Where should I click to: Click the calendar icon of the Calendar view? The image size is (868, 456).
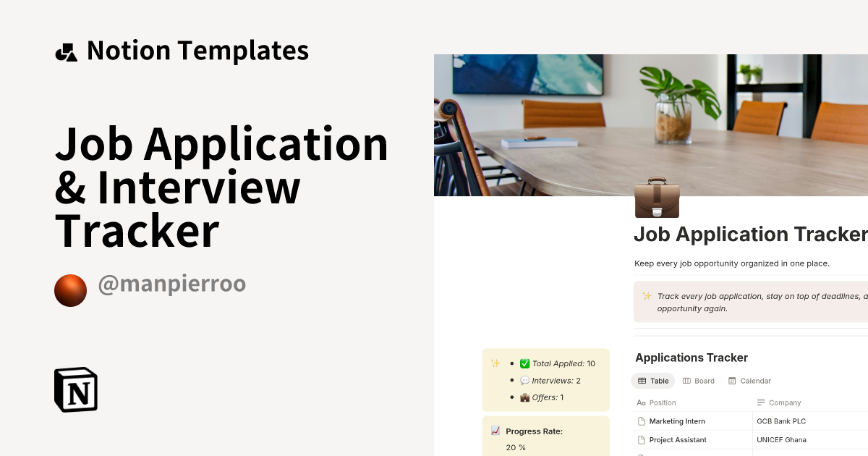click(x=732, y=381)
